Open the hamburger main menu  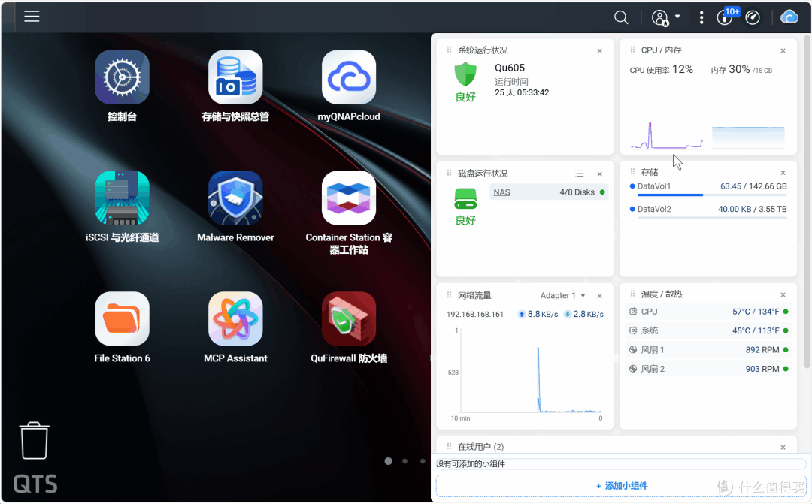point(32,17)
